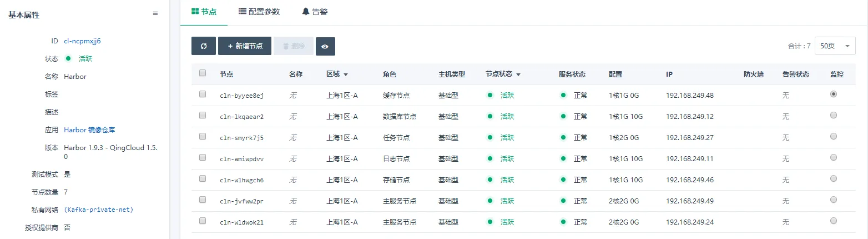Screen dimensions: 868x239
Task: Click the 新增节点 button
Action: click(245, 46)
